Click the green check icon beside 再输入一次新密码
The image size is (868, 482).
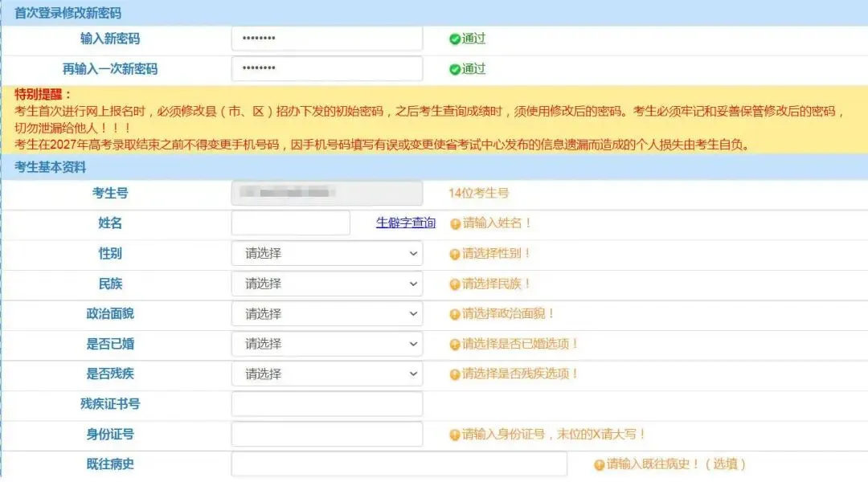pyautogui.click(x=454, y=69)
